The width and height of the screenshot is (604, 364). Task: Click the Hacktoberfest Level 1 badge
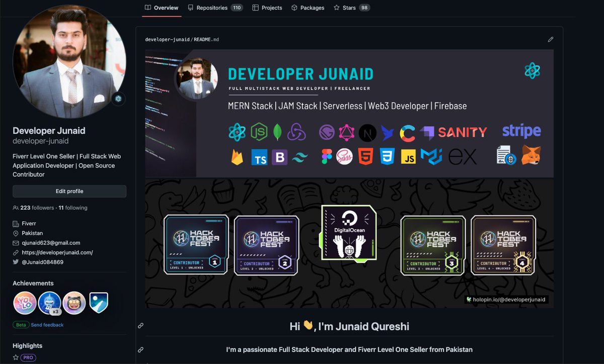196,245
